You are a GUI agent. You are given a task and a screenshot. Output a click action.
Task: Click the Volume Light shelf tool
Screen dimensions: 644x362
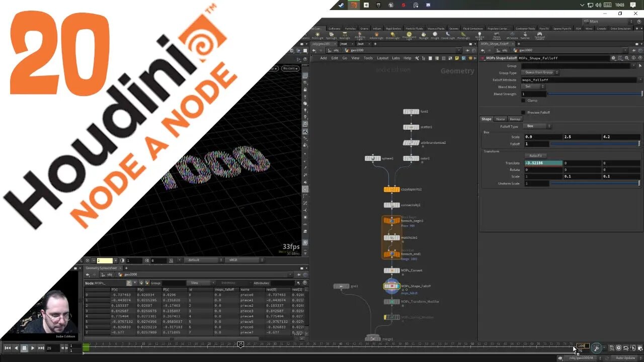click(376, 36)
